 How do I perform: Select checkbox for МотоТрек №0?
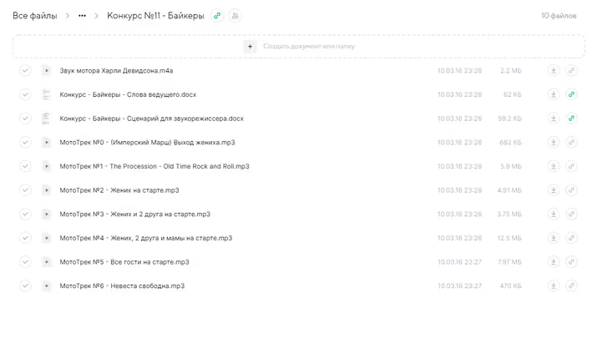point(25,143)
